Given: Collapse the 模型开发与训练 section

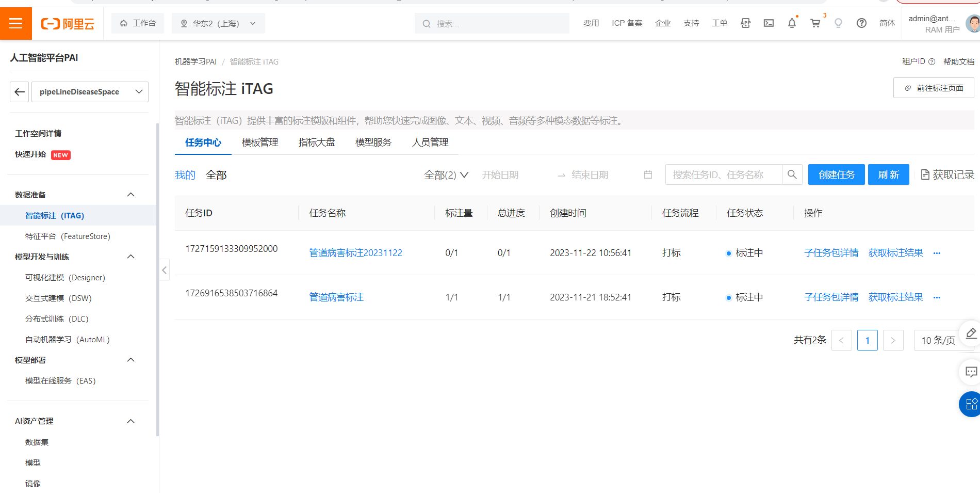Looking at the screenshot, I should [x=131, y=257].
